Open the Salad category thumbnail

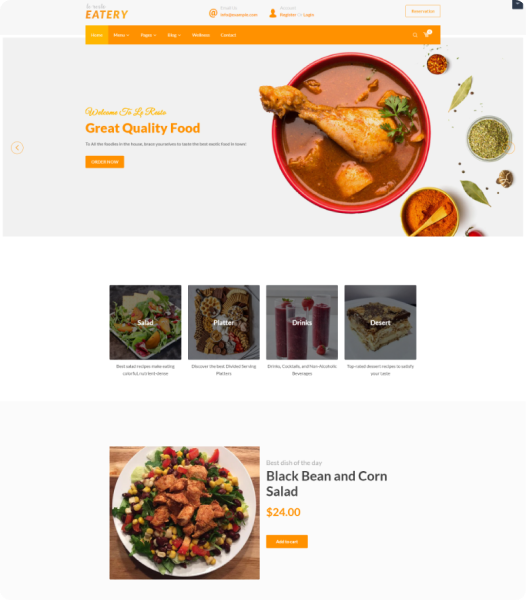[145, 322]
